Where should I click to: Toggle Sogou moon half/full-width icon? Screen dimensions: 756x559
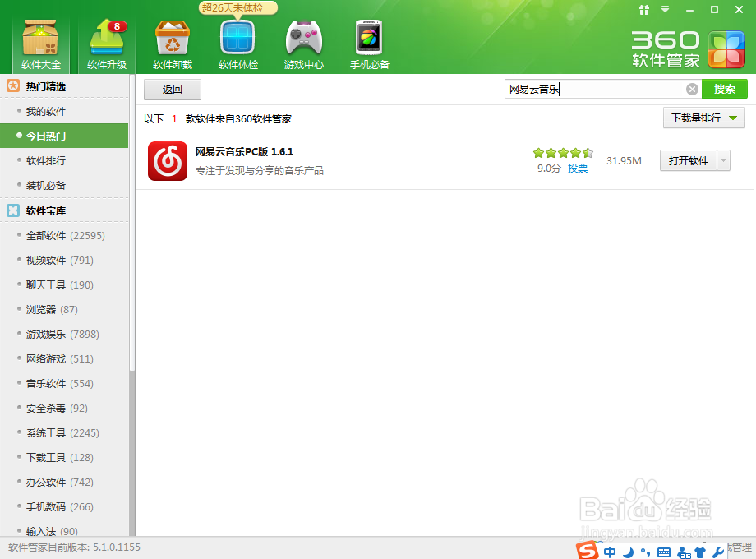[628, 552]
